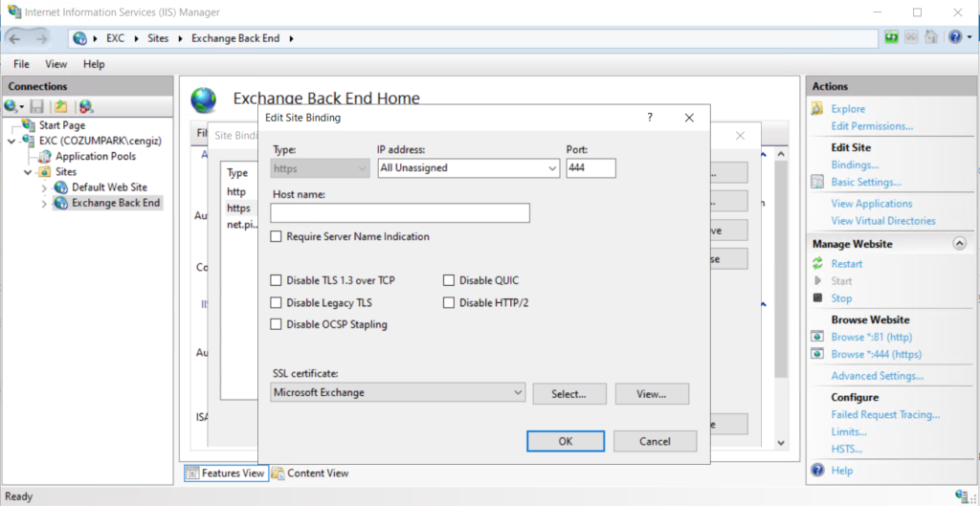980x506 pixels.
Task: Expand Default Web Site node
Action: coord(44,187)
